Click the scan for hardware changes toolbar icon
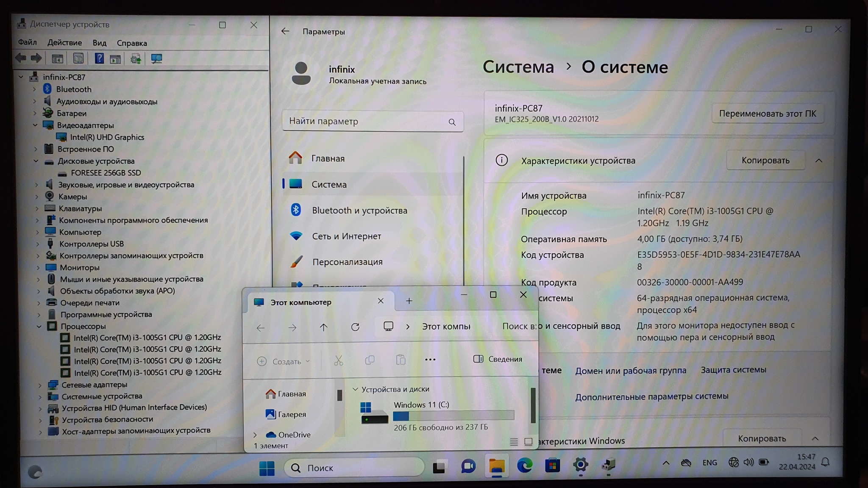This screenshot has height=488, width=868. [156, 58]
